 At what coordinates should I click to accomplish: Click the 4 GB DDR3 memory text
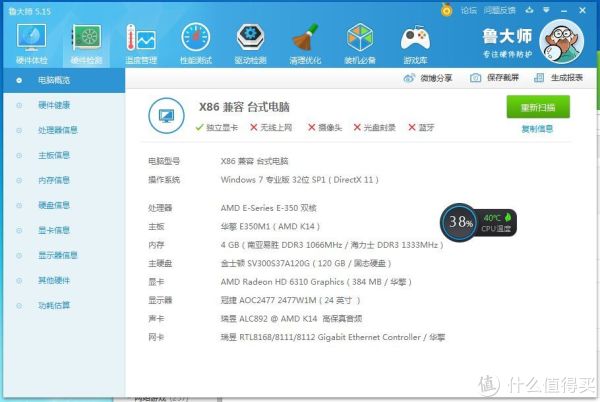[332, 245]
